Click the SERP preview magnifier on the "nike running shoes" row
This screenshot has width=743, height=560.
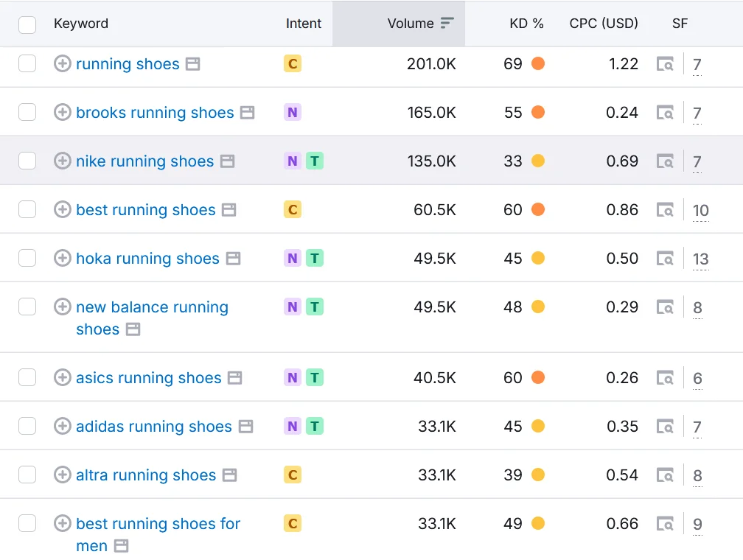point(664,161)
